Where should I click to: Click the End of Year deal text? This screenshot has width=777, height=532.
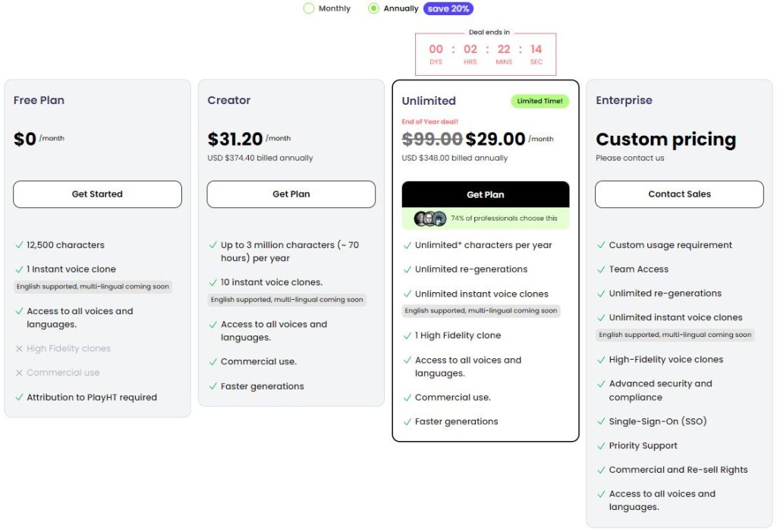coord(430,121)
